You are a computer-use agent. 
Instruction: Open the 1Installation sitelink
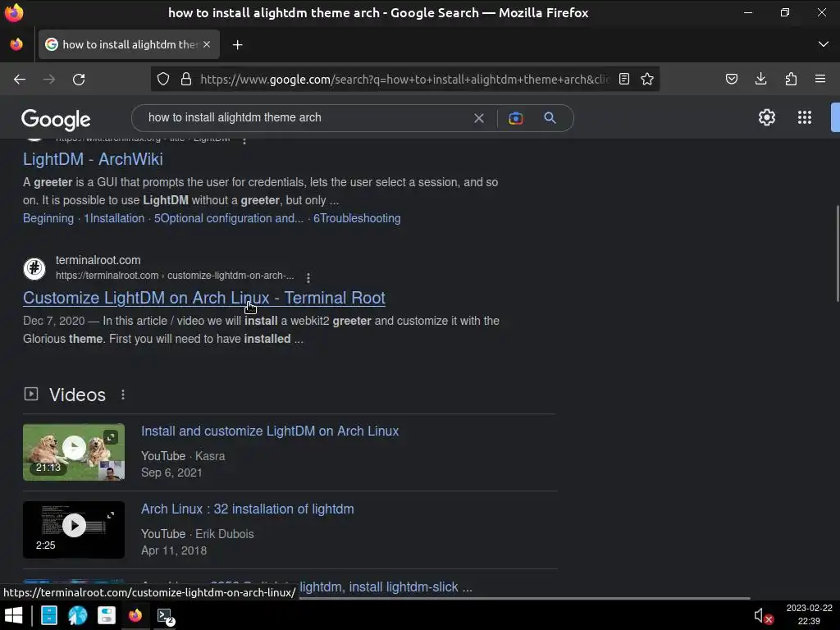114,218
